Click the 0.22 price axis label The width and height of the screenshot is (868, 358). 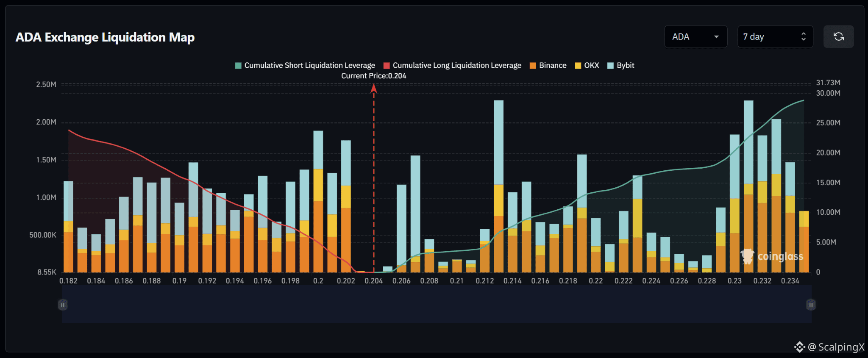point(596,281)
